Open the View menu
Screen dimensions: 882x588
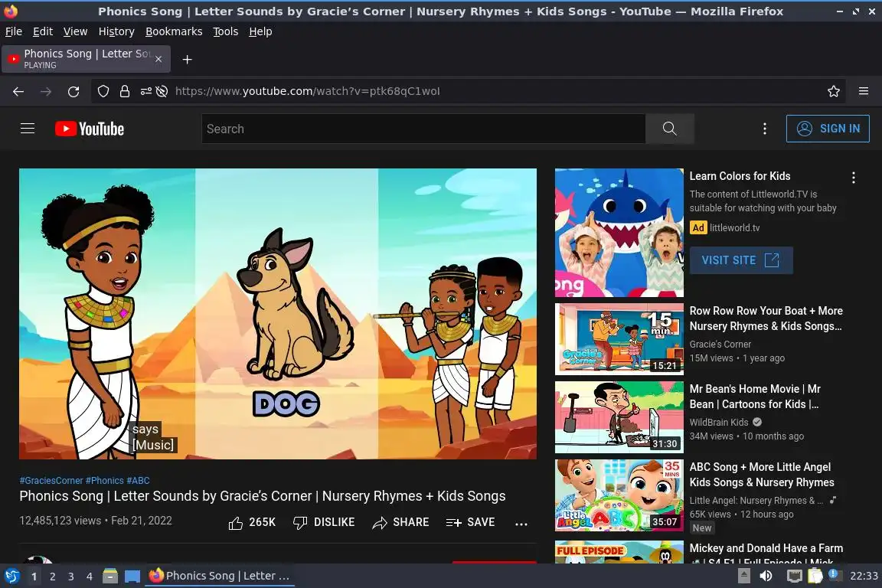(75, 31)
